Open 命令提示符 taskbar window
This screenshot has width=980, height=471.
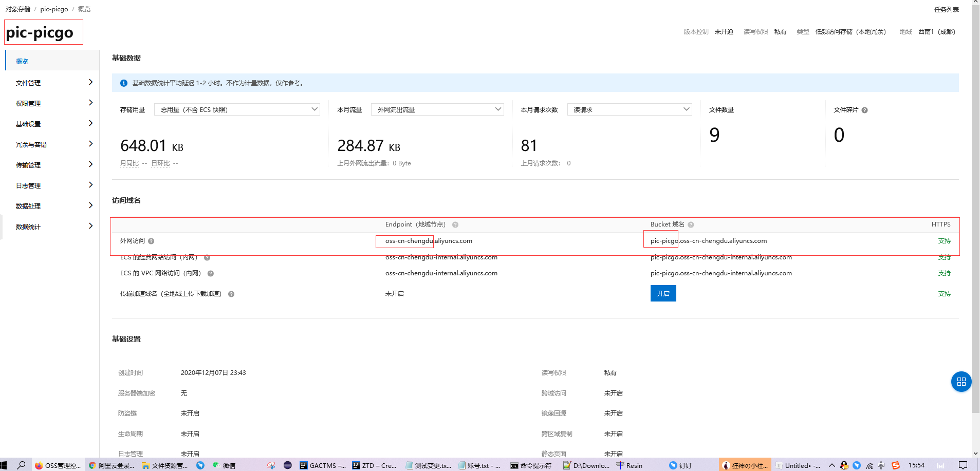click(x=531, y=465)
